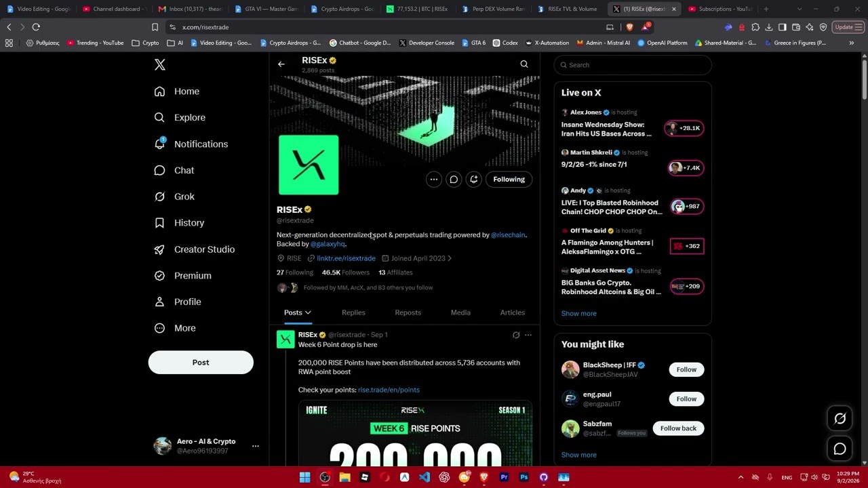Click the X logo in sidebar
The height and width of the screenshot is (488, 868).
pos(160,65)
